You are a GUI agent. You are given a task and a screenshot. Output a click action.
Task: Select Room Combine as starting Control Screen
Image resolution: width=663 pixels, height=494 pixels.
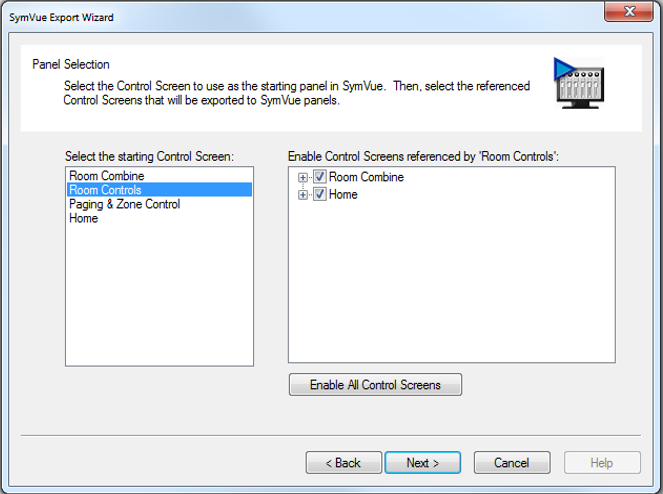pyautogui.click(x=107, y=176)
